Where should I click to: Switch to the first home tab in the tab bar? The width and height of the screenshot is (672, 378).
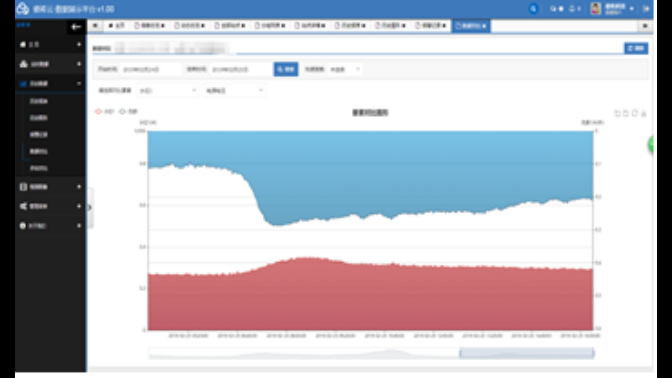116,26
